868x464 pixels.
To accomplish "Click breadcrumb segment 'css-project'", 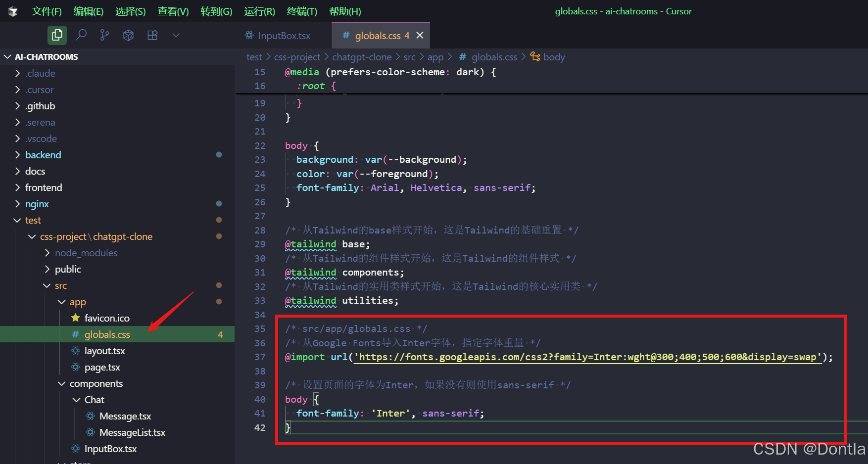I will pyautogui.click(x=297, y=57).
